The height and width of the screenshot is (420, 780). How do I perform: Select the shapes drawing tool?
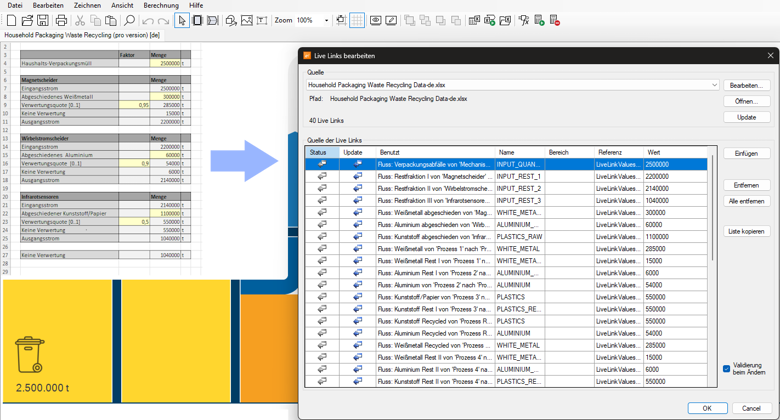coord(231,20)
